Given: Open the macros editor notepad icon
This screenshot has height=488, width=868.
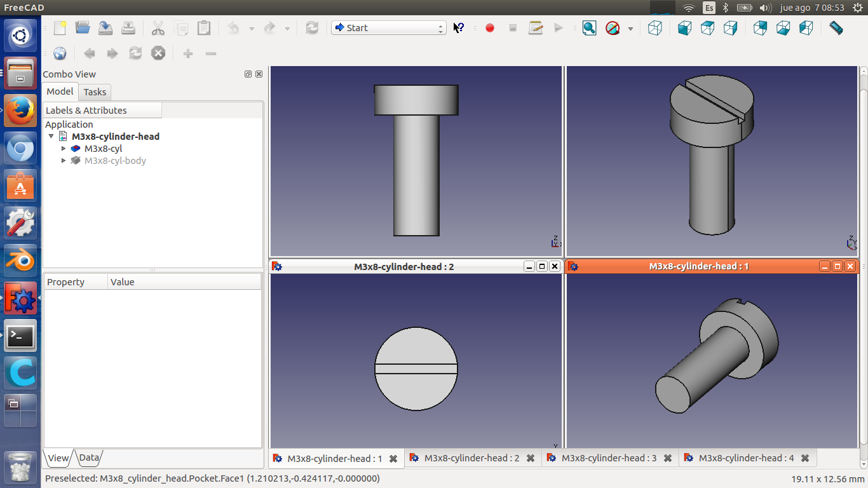Looking at the screenshot, I should pyautogui.click(x=536, y=28).
